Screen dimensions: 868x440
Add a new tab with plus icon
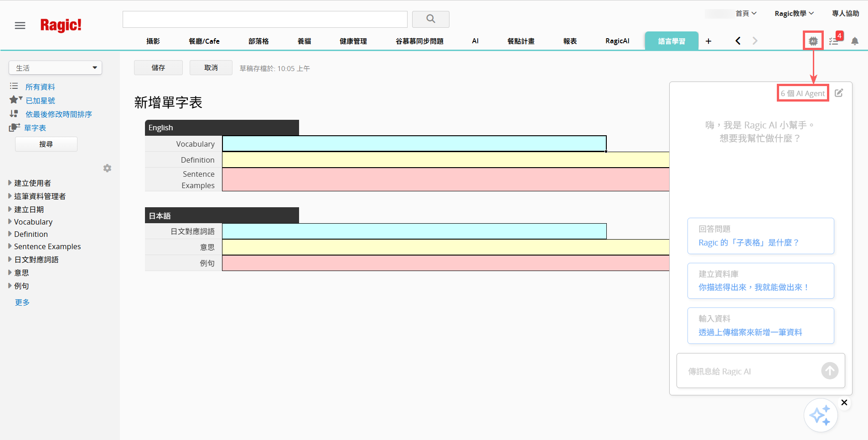pos(708,41)
